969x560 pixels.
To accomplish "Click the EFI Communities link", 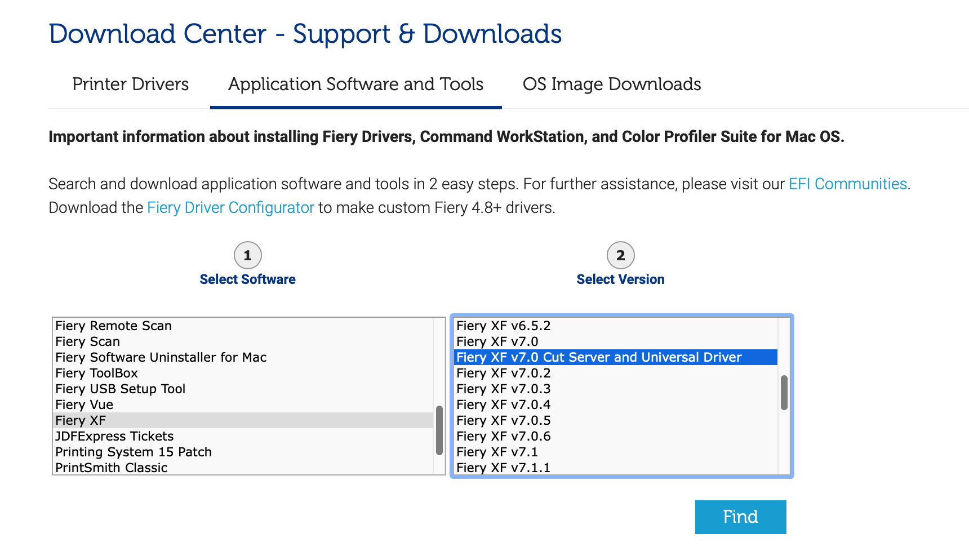I will pyautogui.click(x=847, y=184).
